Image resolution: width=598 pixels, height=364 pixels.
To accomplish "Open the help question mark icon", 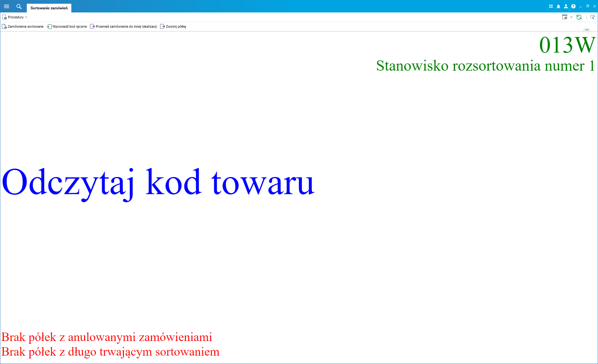I will [x=573, y=6].
